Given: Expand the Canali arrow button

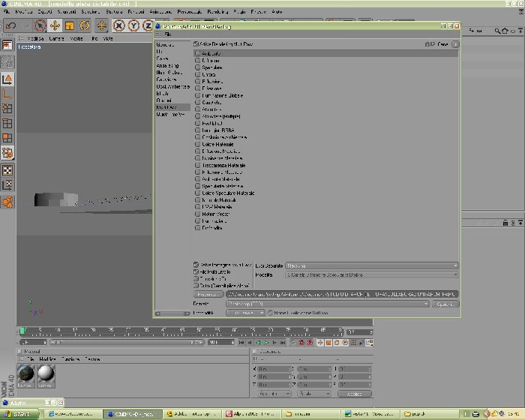Looking at the screenshot, I should tap(455, 44).
